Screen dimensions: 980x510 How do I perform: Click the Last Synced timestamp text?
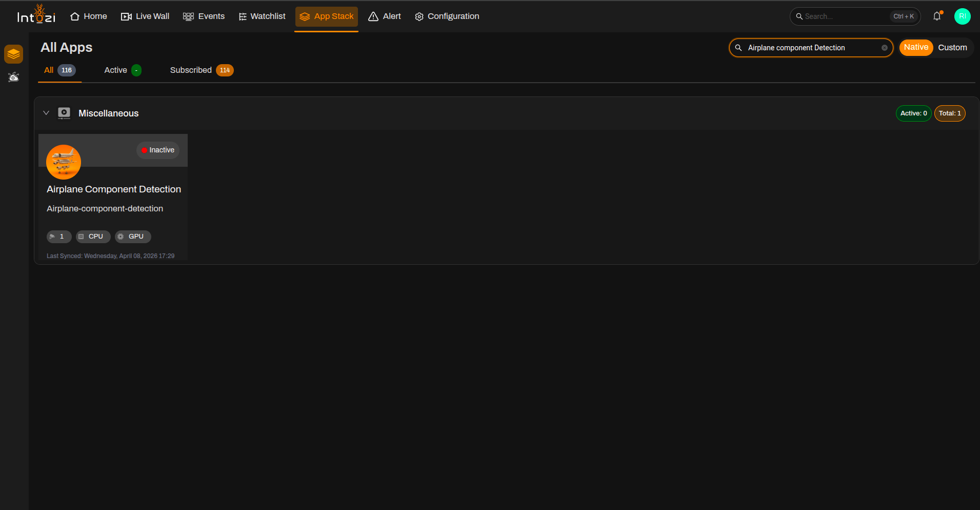[x=110, y=256]
